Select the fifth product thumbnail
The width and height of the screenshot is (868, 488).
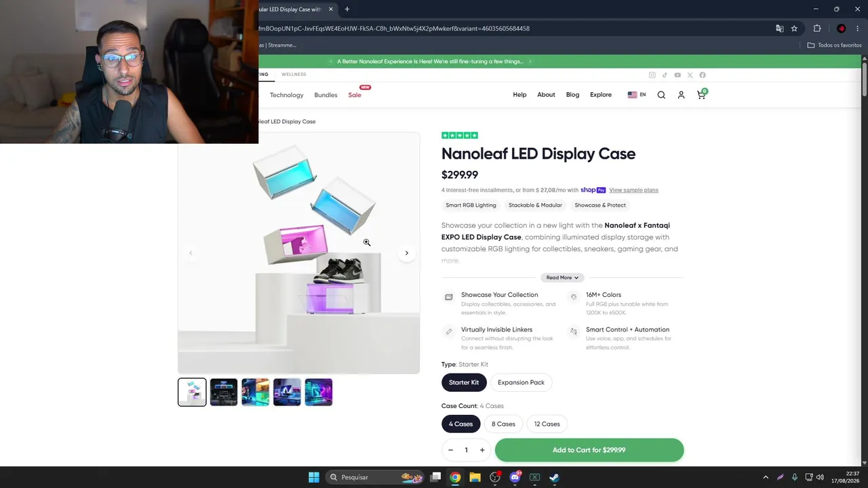(319, 392)
